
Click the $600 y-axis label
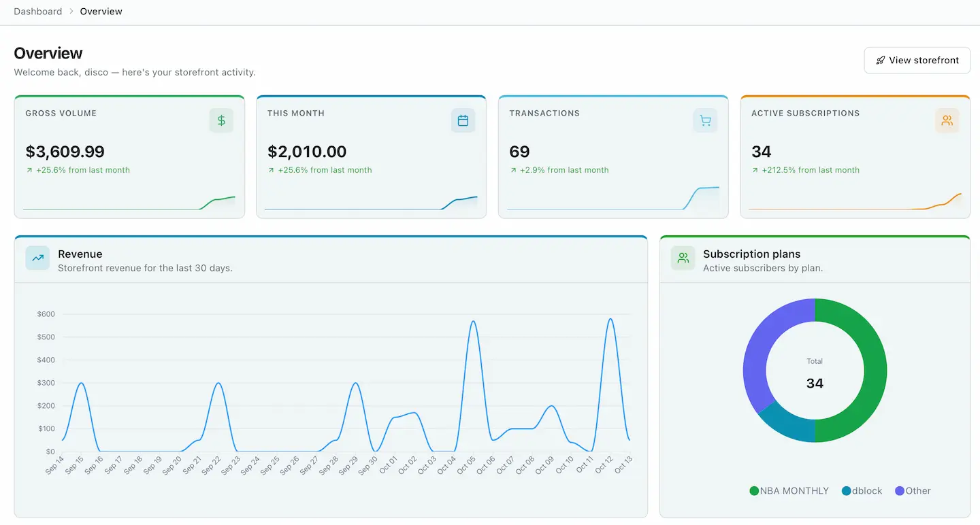point(46,314)
